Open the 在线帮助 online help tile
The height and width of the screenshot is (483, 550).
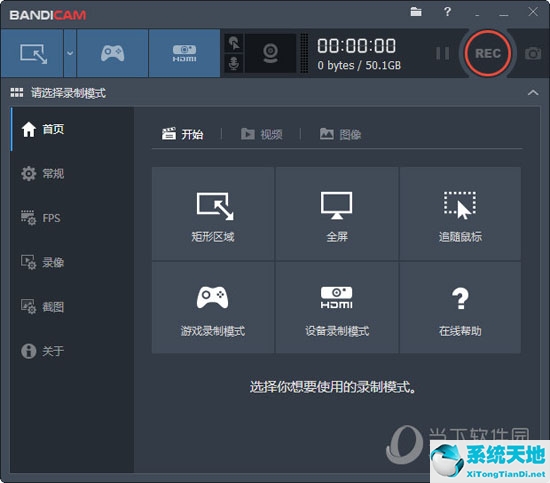click(460, 307)
